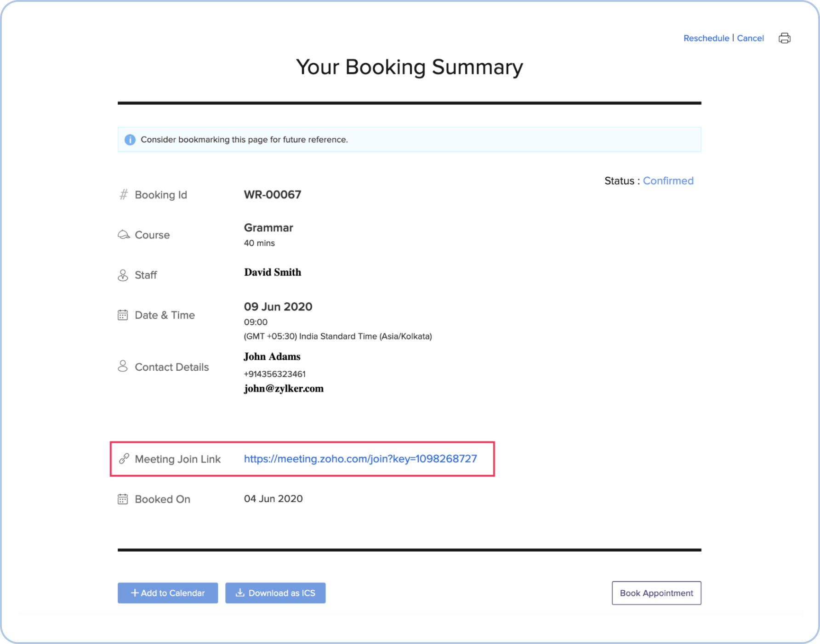Click the Confirmed status text
This screenshot has height=644, width=820.
tap(668, 181)
